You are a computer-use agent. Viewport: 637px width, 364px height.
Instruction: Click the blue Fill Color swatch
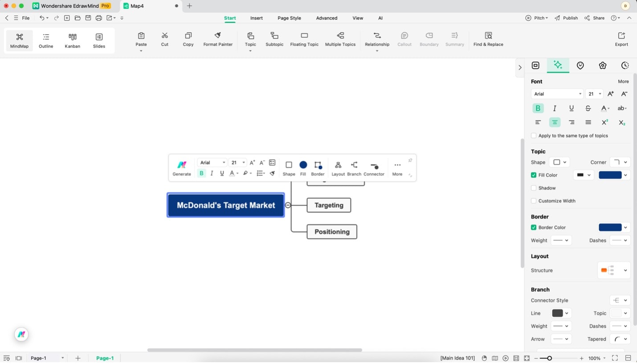click(x=610, y=175)
